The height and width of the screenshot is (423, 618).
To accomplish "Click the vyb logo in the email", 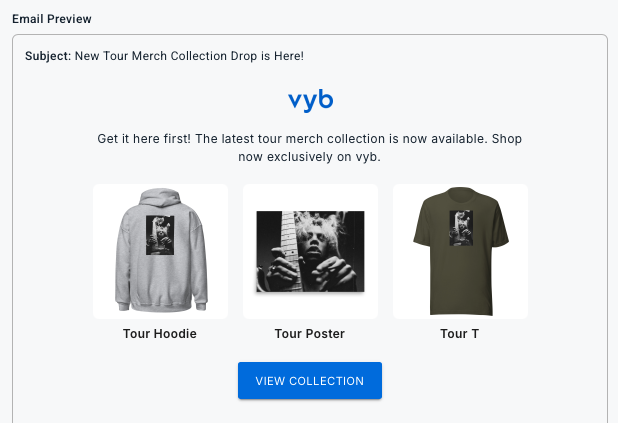I will (309, 101).
